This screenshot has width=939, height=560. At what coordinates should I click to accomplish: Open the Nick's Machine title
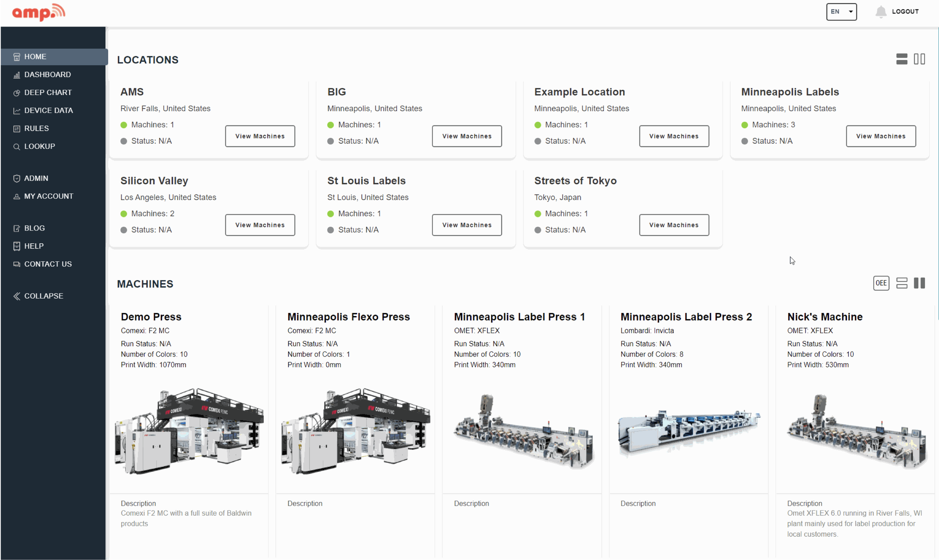(824, 317)
